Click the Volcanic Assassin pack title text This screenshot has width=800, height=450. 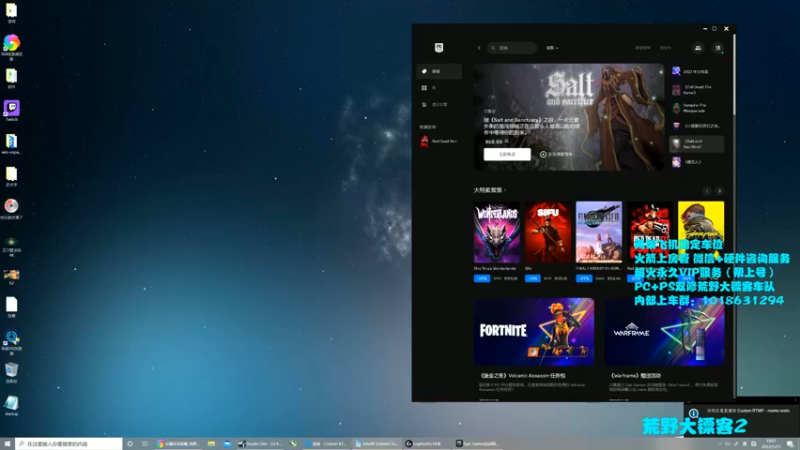[x=522, y=376]
